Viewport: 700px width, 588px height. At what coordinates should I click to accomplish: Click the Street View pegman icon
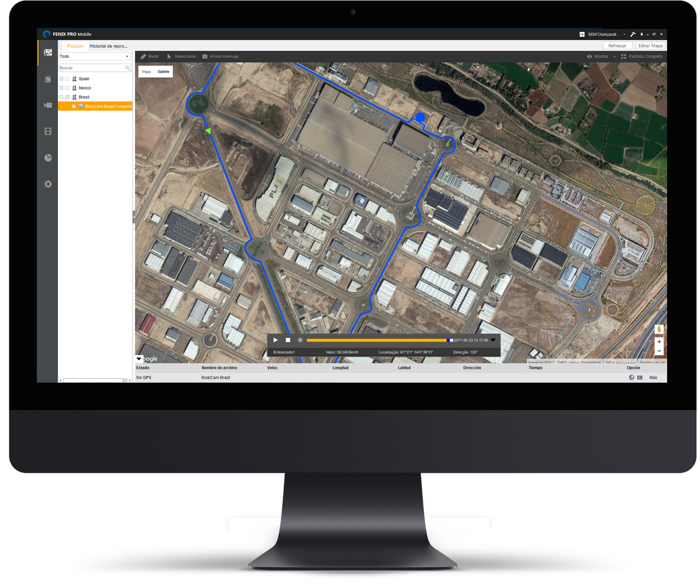tap(659, 330)
